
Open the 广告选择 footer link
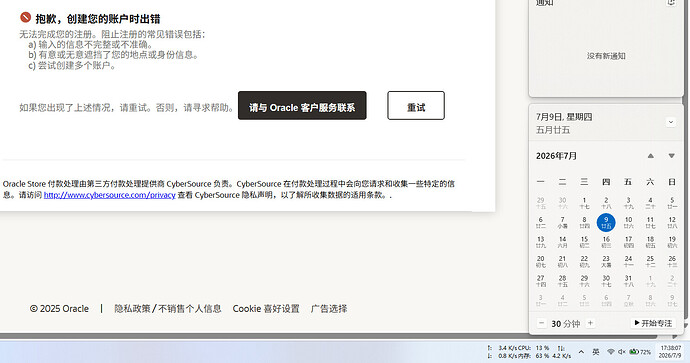(x=329, y=308)
